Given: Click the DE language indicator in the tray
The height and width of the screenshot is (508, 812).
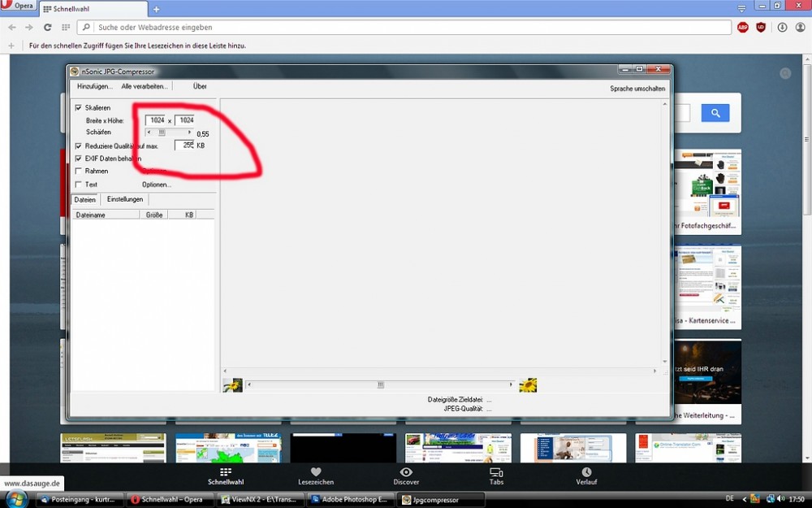Looking at the screenshot, I should [730, 499].
